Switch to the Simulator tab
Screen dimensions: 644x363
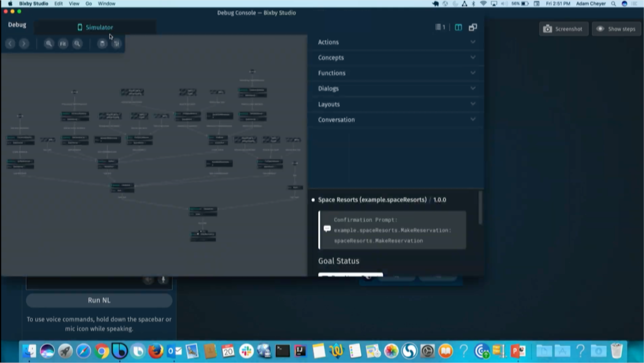point(95,27)
